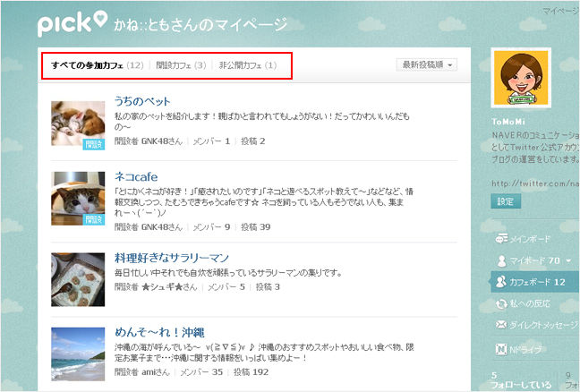Click メンバー 35 in the 沖縄 row
This screenshot has height=392, width=580.
[x=201, y=372]
